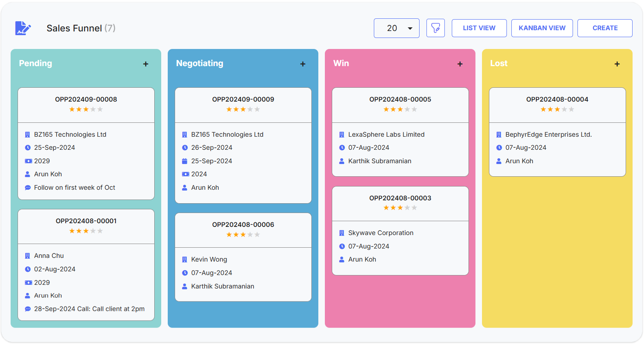Switch to List View

(479, 28)
